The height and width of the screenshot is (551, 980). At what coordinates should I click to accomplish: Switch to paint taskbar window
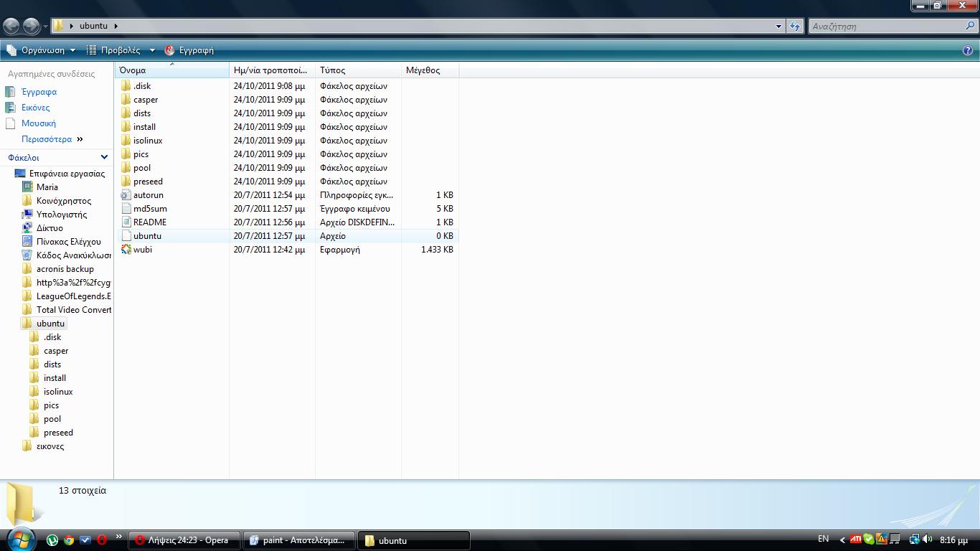pos(299,540)
